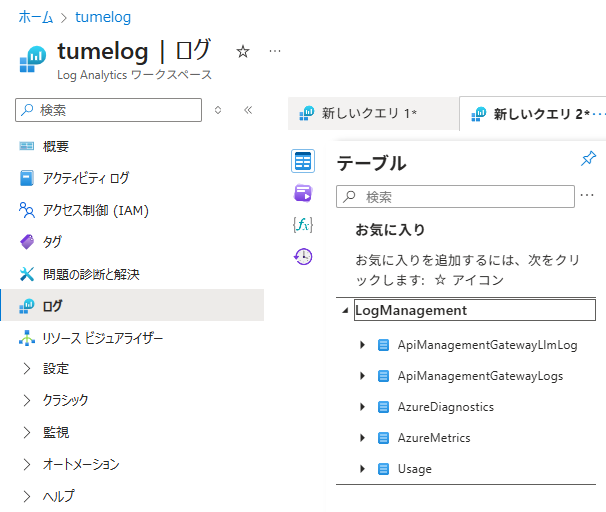This screenshot has width=606, height=512.
Task: Expand ApiManagementGatewayLogs table
Action: point(362,376)
